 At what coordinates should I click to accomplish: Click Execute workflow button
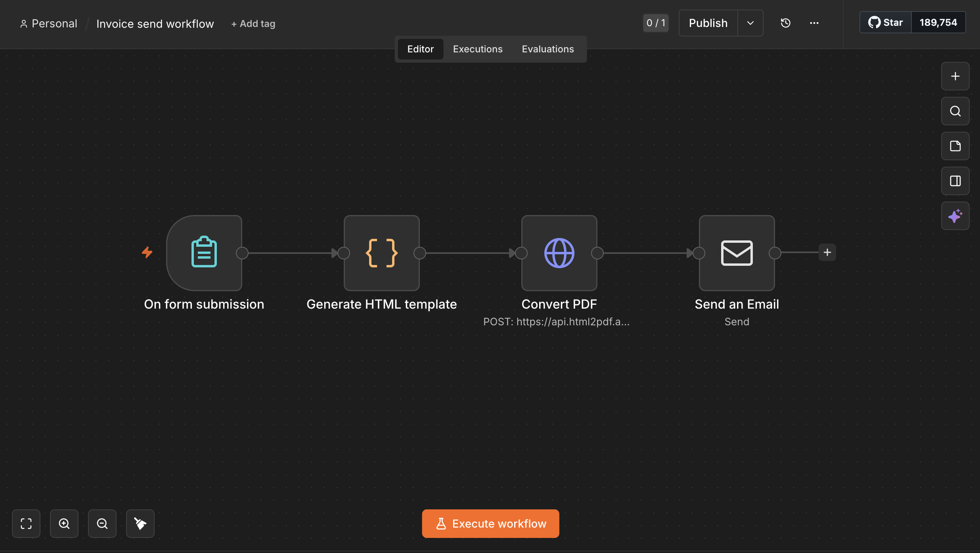point(491,524)
